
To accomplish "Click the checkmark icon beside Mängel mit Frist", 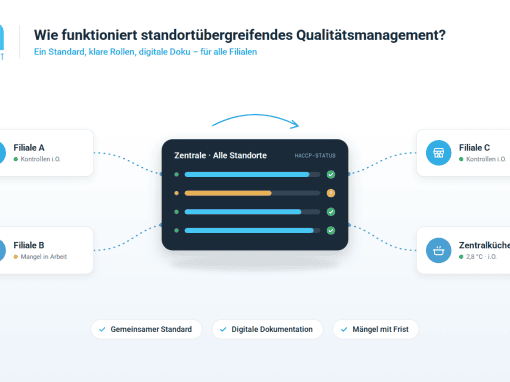I will pyautogui.click(x=344, y=329).
